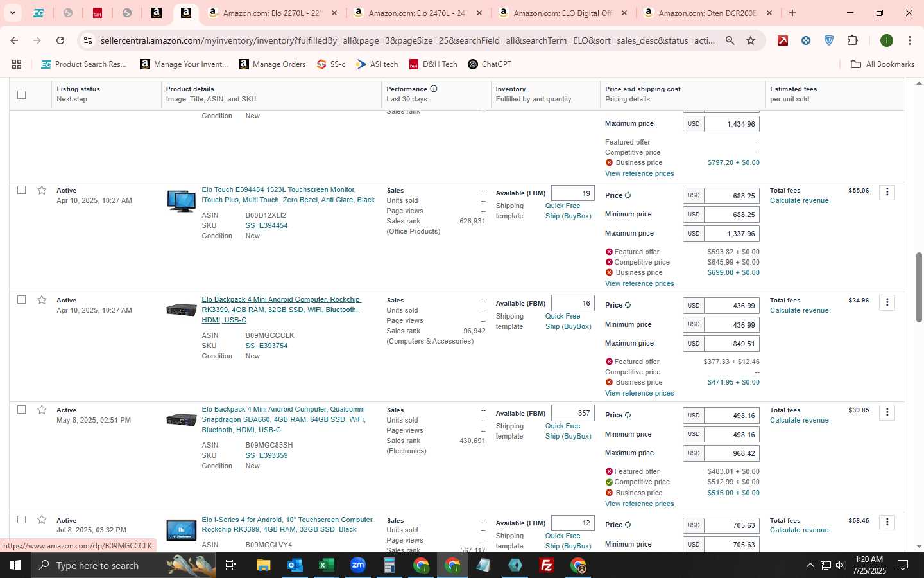Screen dimensions: 924x578
Task: Edit available quantity field showing 357
Action: pyautogui.click(x=572, y=413)
